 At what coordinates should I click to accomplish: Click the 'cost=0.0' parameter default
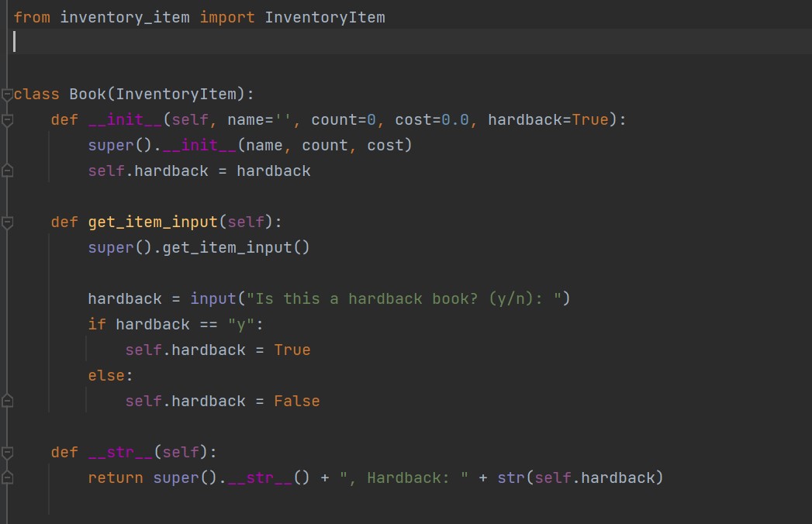[x=432, y=119]
